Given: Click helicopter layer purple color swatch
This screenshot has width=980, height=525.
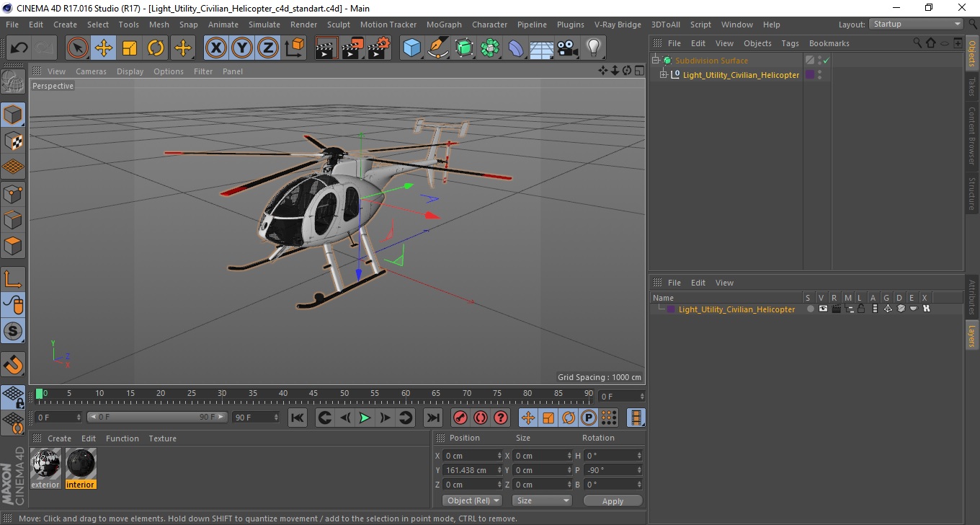Looking at the screenshot, I should pos(671,309).
